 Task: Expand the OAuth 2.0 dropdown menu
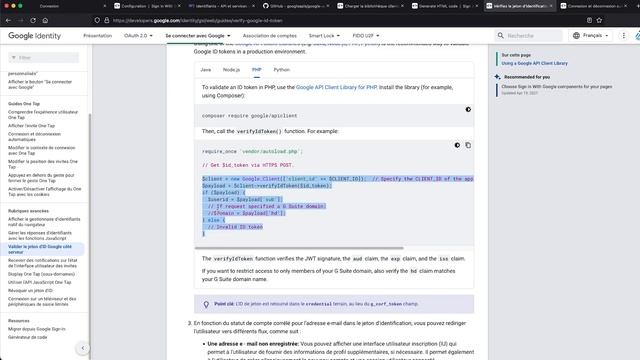138,36
